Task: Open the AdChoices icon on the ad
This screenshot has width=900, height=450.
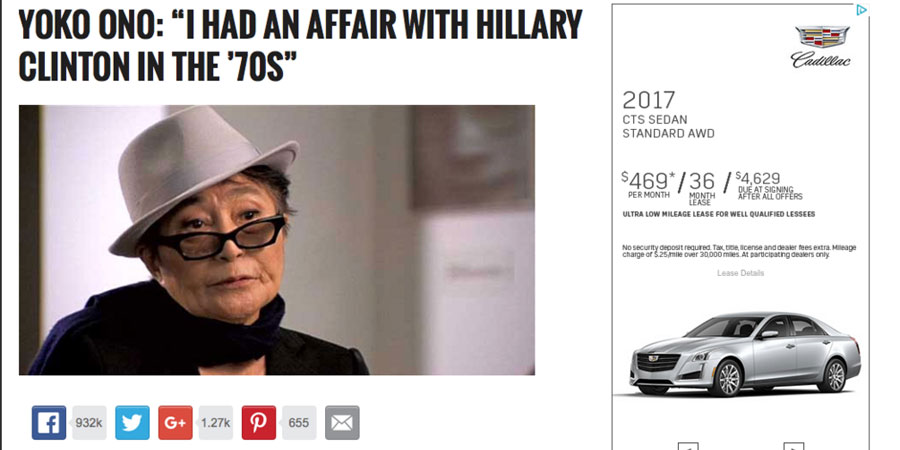Action: click(x=861, y=10)
